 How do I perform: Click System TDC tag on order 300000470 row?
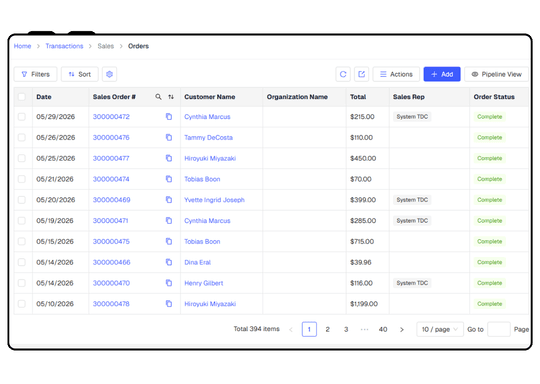(x=412, y=283)
